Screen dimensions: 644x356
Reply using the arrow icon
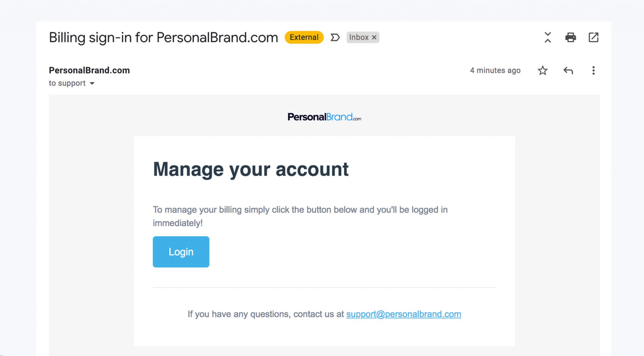pyautogui.click(x=568, y=71)
